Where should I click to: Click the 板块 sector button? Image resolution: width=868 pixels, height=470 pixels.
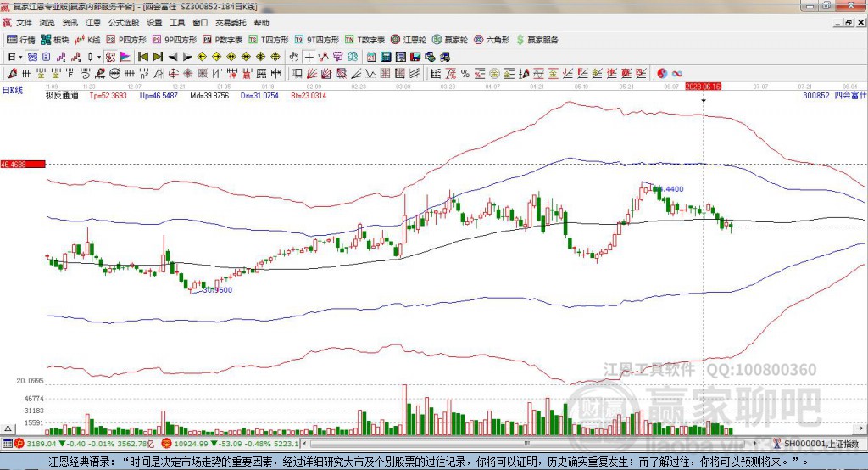point(55,39)
